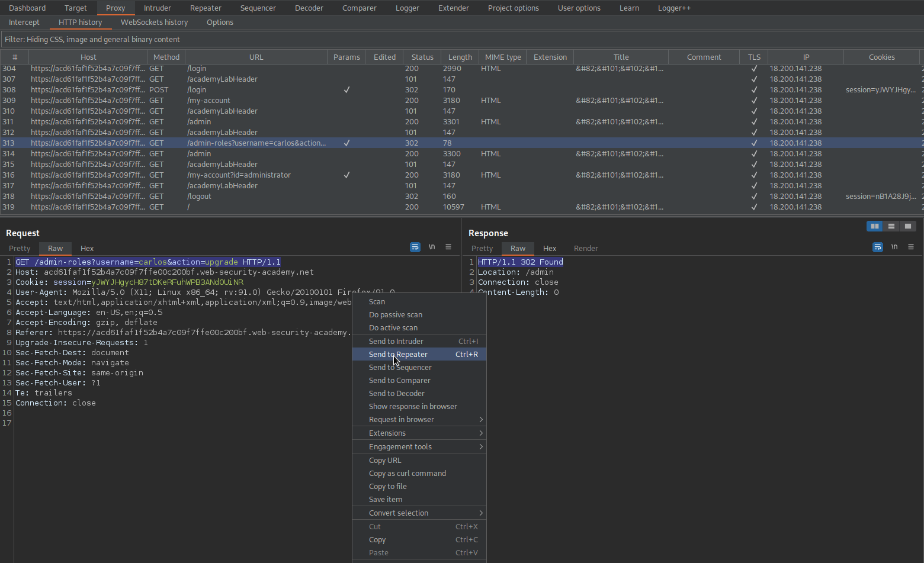The width and height of the screenshot is (924, 563).
Task: Switch to side-by-side layout view
Action: click(874, 226)
